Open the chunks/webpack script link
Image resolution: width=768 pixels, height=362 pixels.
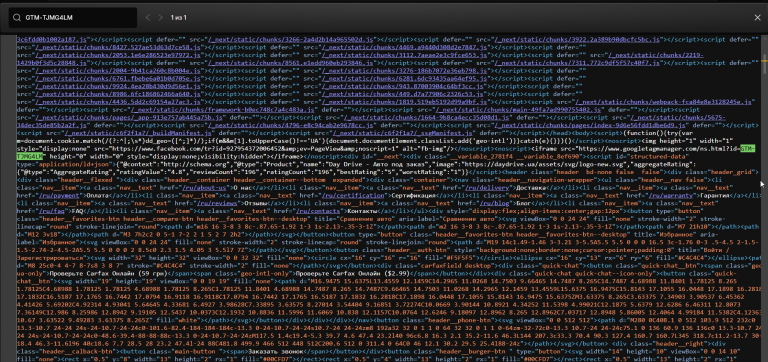point(664,102)
